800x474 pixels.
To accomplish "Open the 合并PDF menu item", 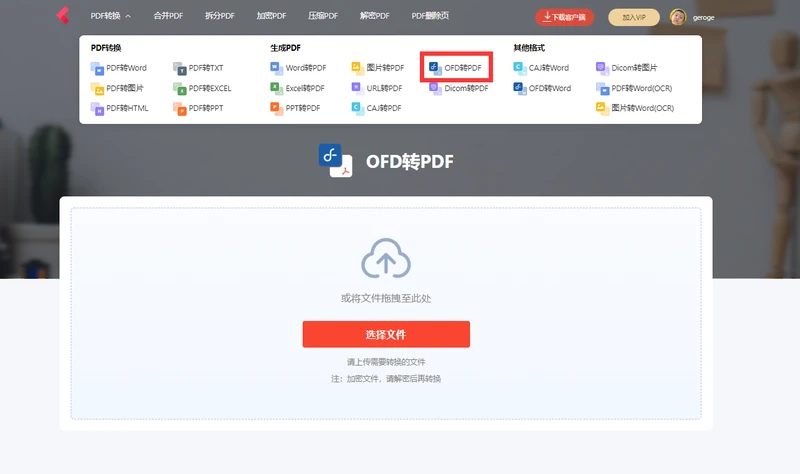I will [168, 16].
